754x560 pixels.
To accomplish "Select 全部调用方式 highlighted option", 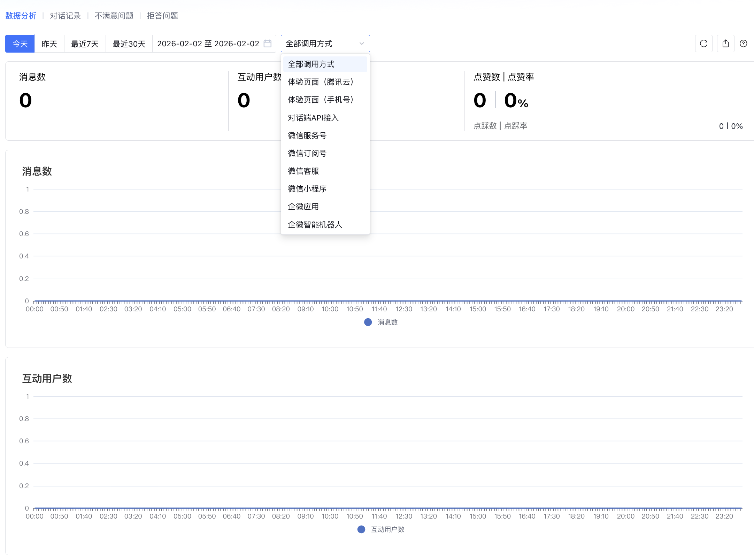I will (x=311, y=64).
